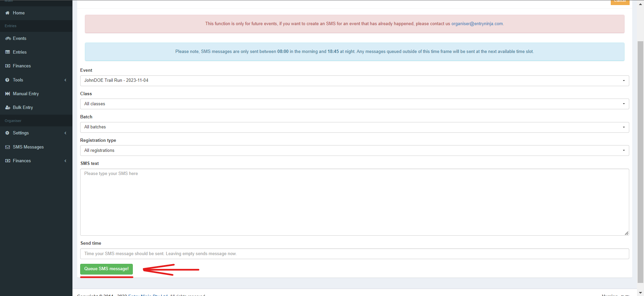Click inside the SMS text area
Image resolution: width=644 pixels, height=296 pixels.
[x=355, y=202]
